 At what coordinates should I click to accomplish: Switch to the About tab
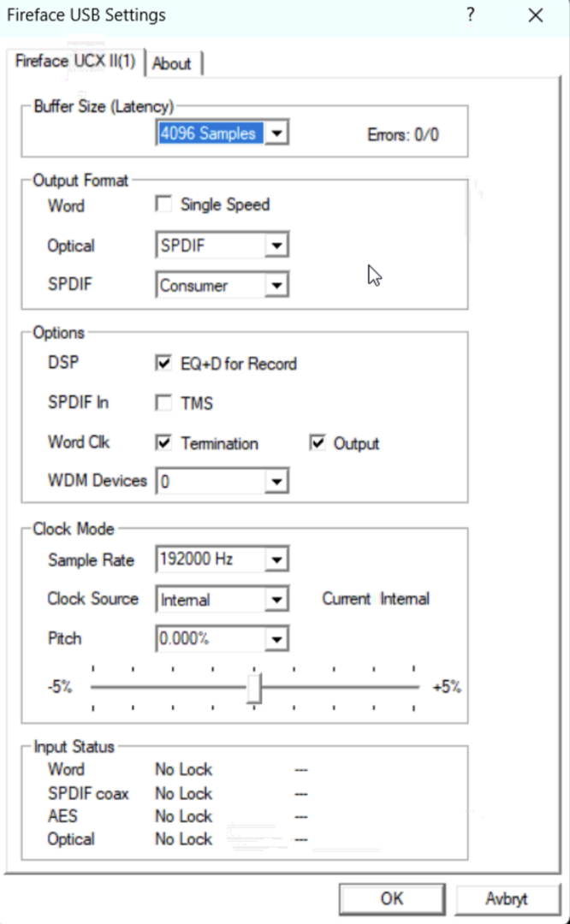[171, 63]
